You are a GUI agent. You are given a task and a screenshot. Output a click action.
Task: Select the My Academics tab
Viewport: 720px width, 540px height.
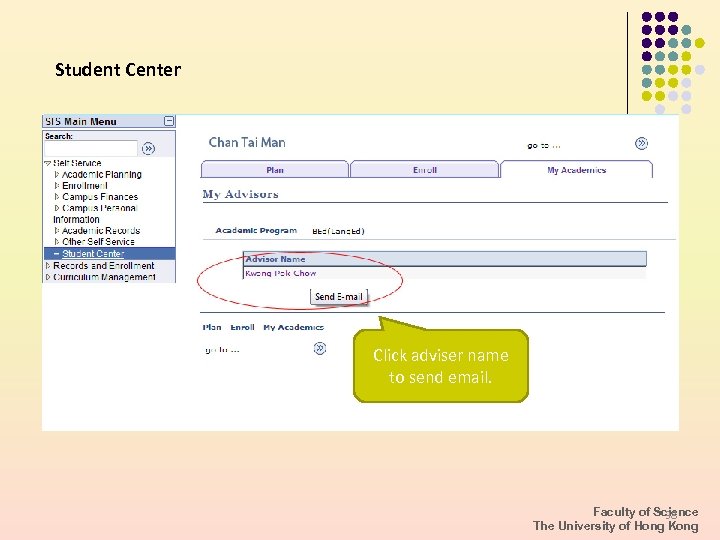click(x=576, y=169)
